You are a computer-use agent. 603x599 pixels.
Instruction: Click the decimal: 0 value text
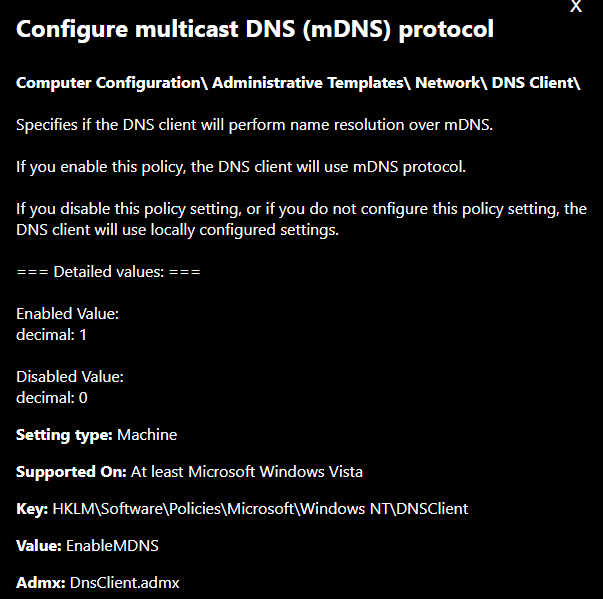pos(52,398)
